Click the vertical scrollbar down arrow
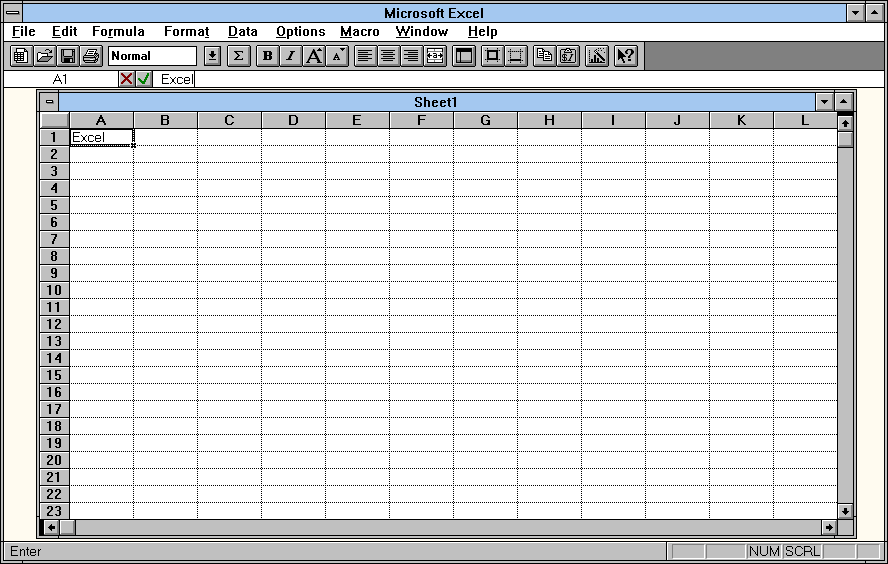 845,511
